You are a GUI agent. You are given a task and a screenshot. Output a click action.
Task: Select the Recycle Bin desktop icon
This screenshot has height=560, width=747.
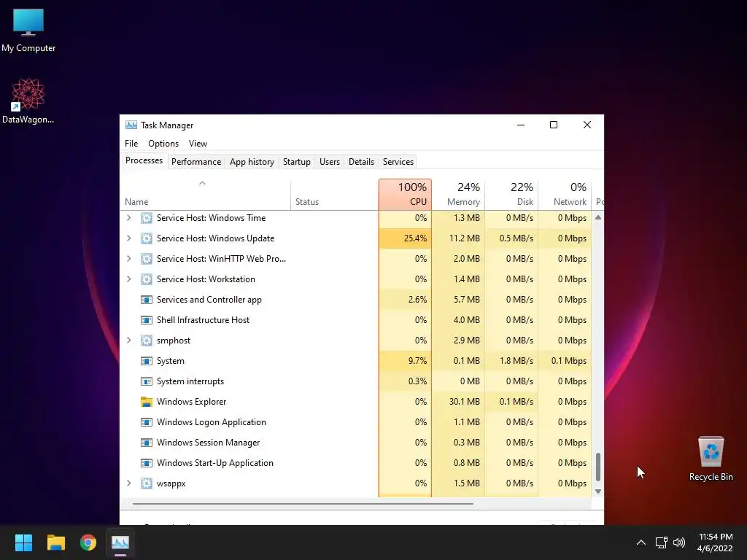(711, 459)
